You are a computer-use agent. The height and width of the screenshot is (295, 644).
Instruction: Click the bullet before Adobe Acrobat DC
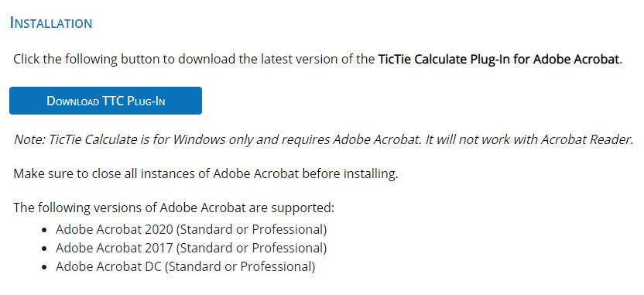pyautogui.click(x=45, y=267)
